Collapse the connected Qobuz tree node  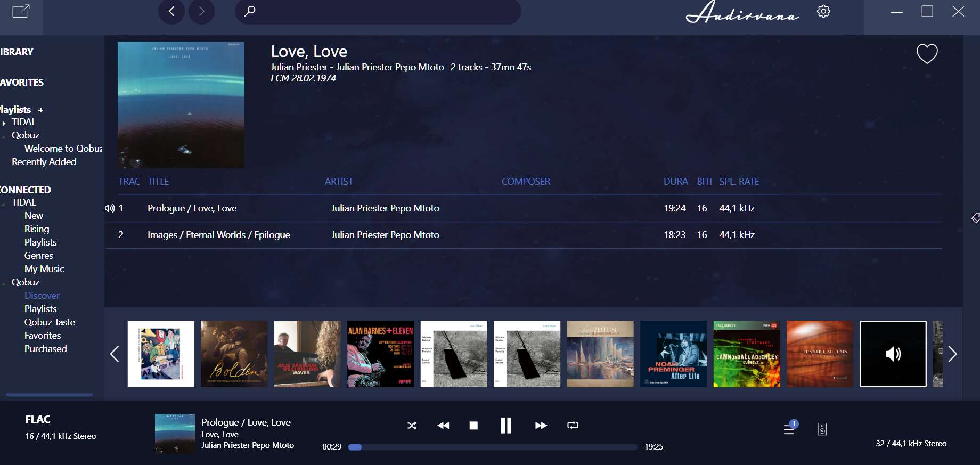tap(4, 283)
